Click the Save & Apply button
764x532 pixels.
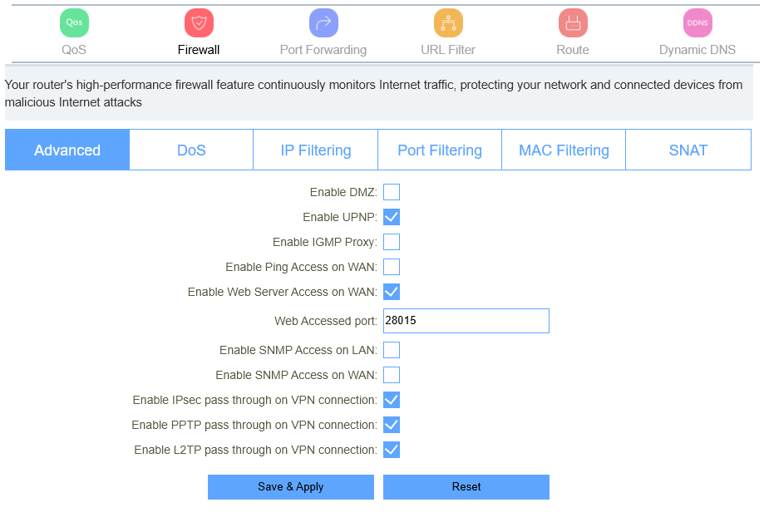point(291,487)
